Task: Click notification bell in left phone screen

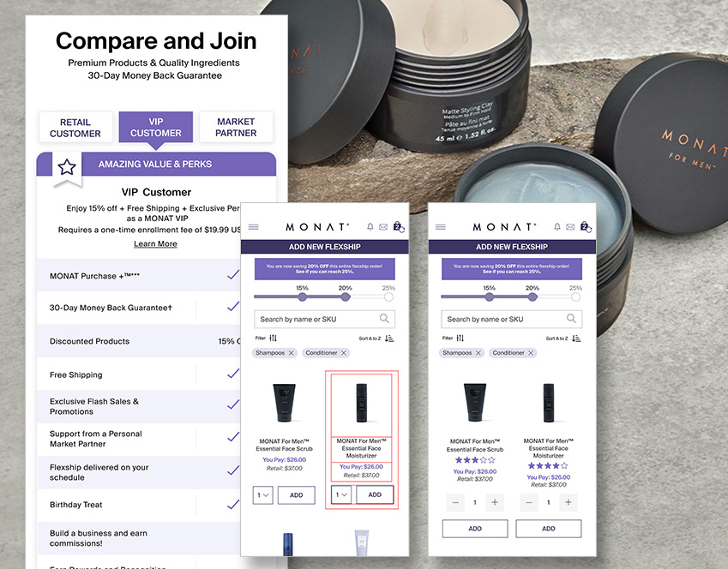Action: [x=370, y=227]
